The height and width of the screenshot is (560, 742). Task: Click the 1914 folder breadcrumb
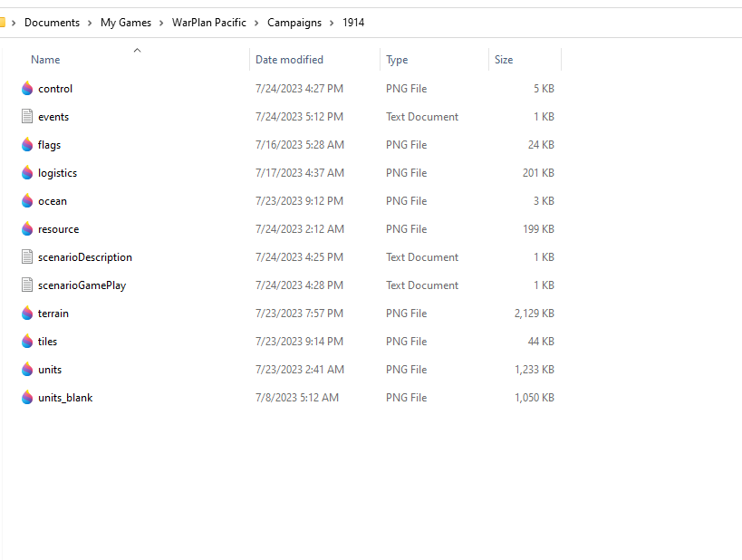pyautogui.click(x=353, y=23)
